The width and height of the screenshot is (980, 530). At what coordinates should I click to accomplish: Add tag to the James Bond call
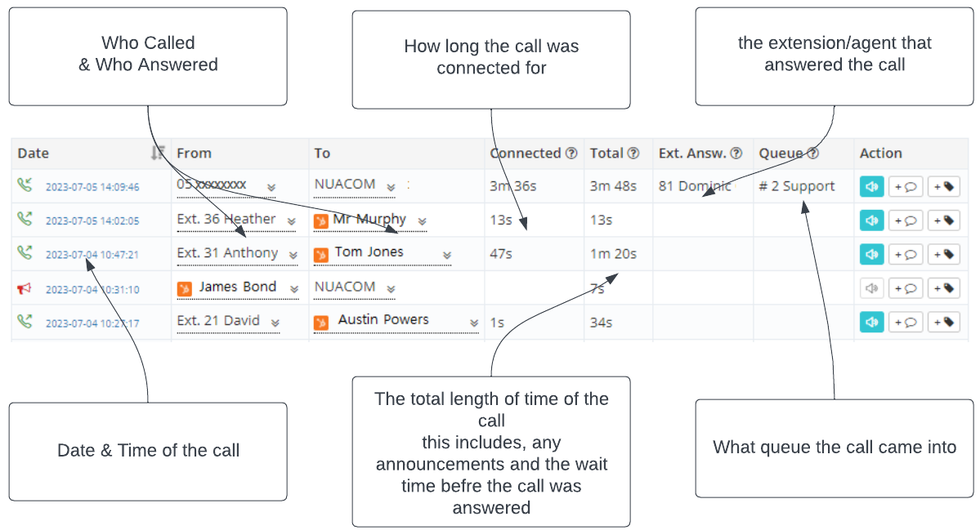(943, 287)
